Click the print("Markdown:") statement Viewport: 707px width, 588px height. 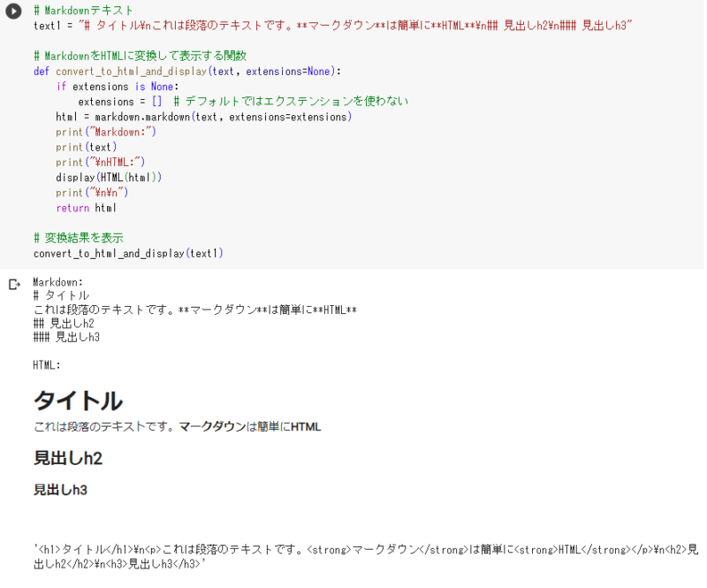click(105, 132)
